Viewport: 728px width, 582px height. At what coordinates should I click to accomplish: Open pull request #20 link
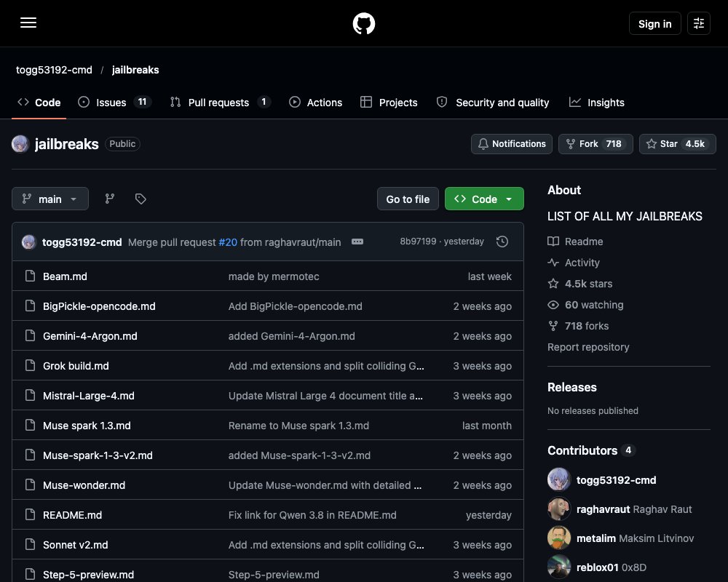coord(227,242)
